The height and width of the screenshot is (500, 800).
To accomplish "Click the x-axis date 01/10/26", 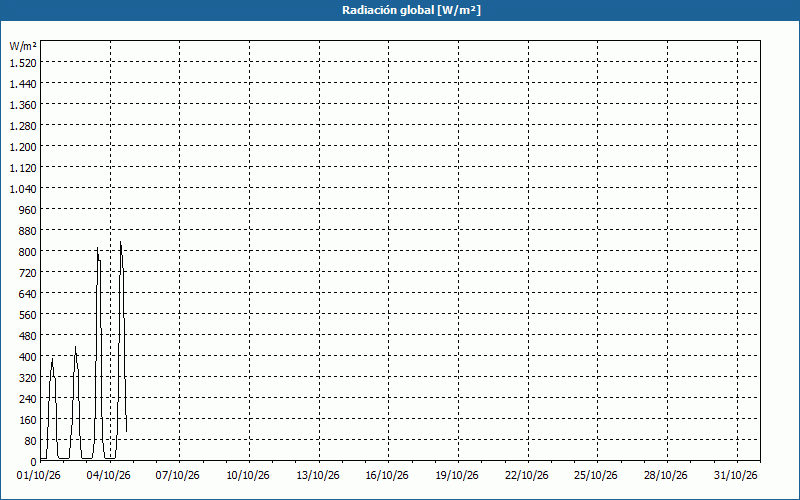I will [39, 476].
